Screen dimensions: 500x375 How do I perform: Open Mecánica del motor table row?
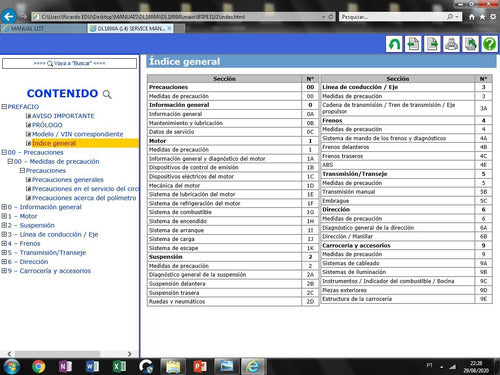(233, 186)
